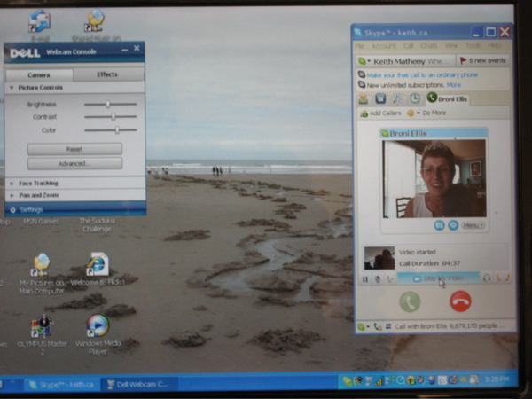Click the taskbar clock showing 3:28 PM
This screenshot has height=399, width=532.
click(497, 380)
